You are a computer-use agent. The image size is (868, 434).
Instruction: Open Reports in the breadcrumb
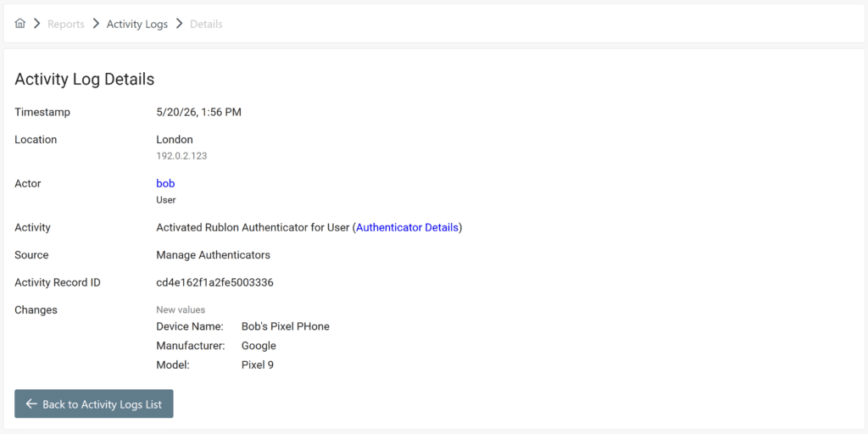66,25
